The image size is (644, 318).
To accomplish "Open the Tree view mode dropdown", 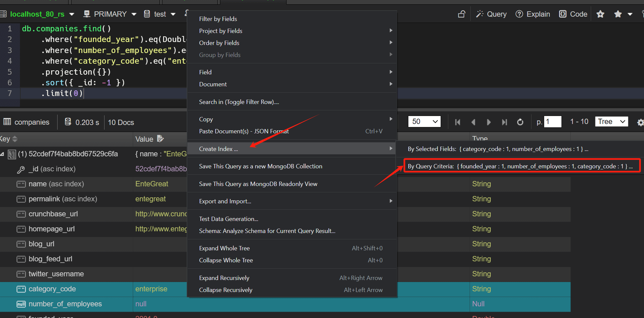I will [612, 122].
